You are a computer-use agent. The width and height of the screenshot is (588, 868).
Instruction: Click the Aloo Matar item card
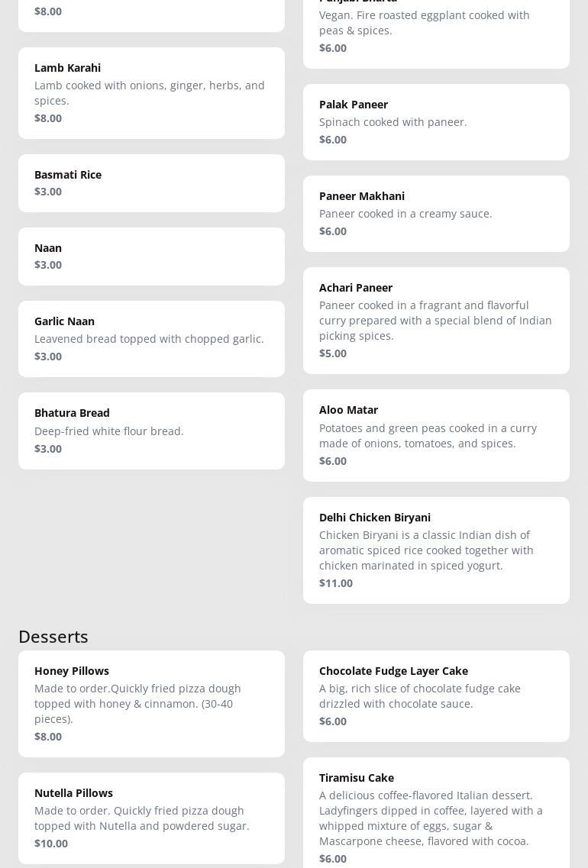(436, 435)
